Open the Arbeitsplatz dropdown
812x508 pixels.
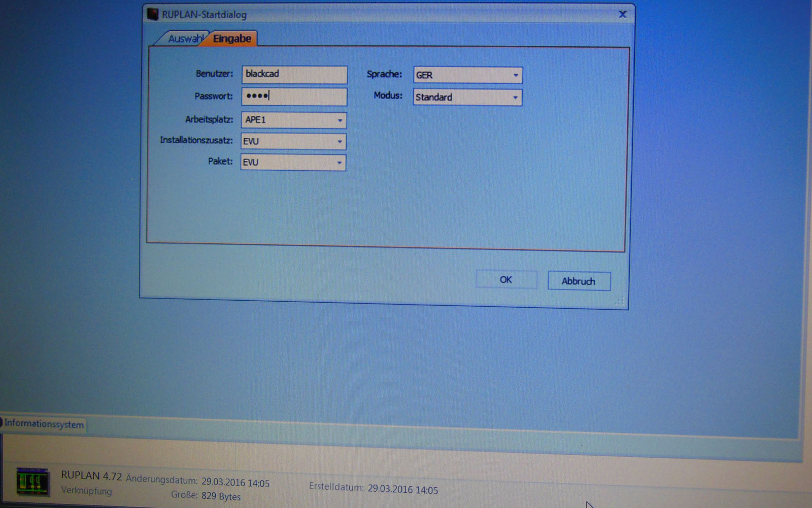pyautogui.click(x=294, y=120)
